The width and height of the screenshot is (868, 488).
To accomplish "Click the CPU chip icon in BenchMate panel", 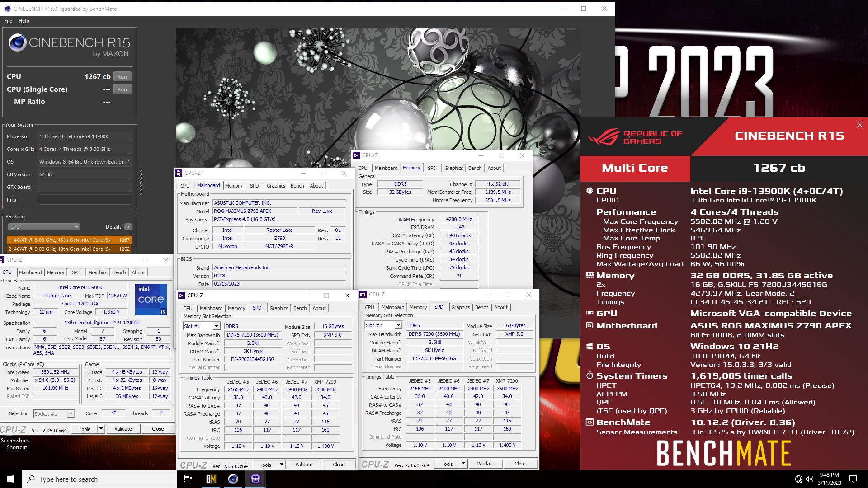I will [590, 191].
